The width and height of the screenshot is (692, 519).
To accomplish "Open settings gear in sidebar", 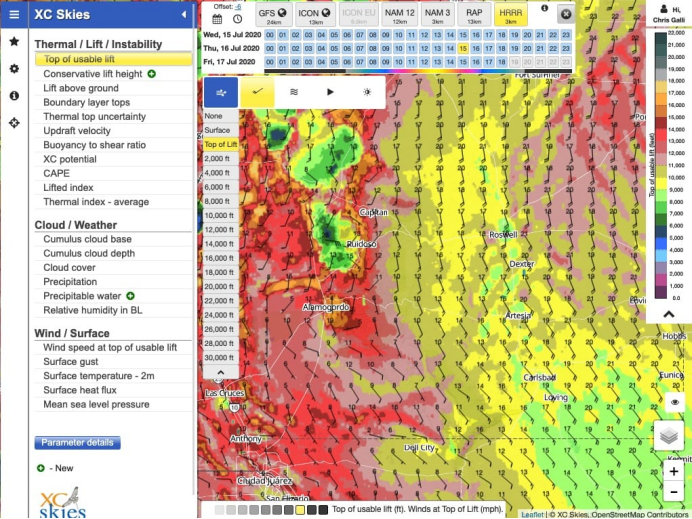I will coord(14,69).
